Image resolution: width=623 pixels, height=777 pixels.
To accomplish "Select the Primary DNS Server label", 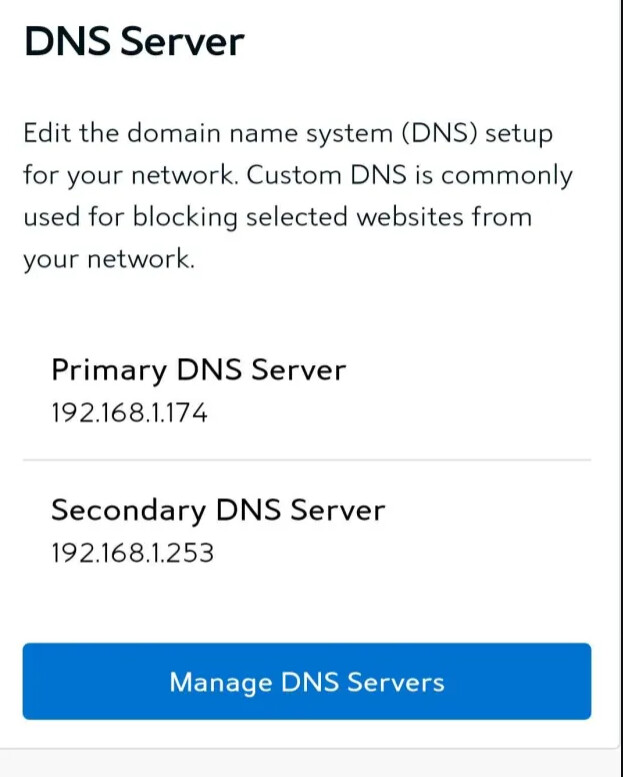I will click(x=199, y=370).
